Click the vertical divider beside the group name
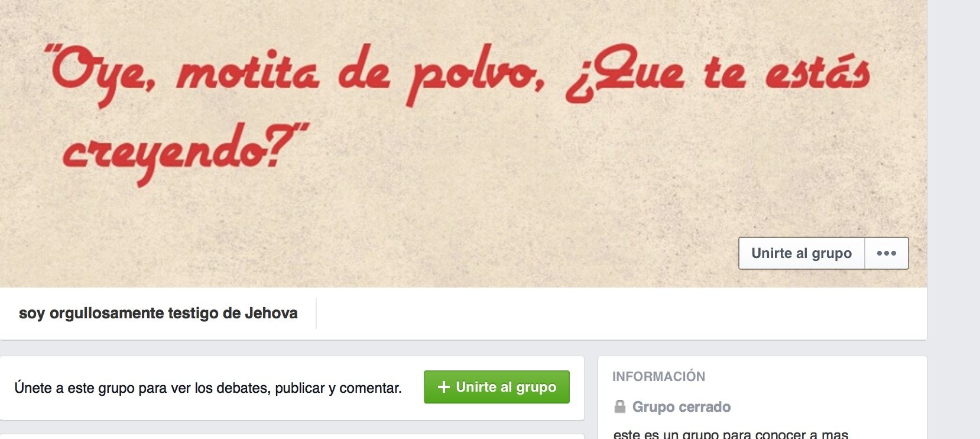This screenshot has height=439, width=980. (316, 313)
